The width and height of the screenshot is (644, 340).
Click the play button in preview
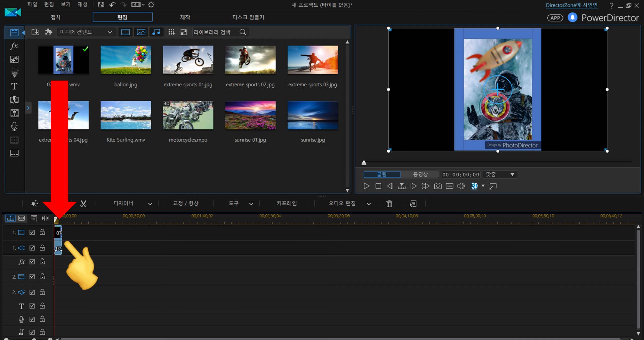tap(366, 186)
